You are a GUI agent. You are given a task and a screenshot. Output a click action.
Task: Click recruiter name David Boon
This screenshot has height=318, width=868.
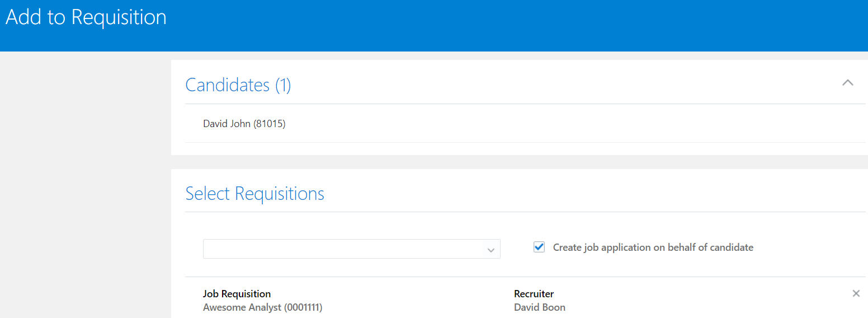(x=539, y=307)
